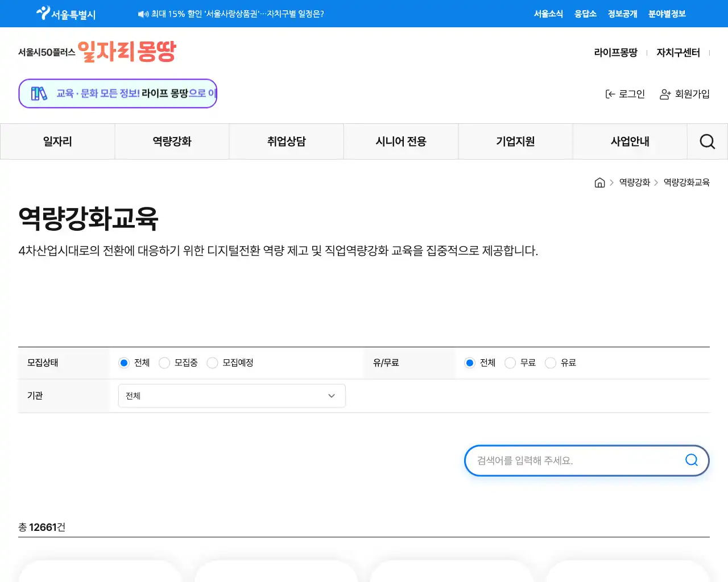Click the 회원가입 sign-up person icon
Viewport: 728px width, 582px height.
pos(664,94)
